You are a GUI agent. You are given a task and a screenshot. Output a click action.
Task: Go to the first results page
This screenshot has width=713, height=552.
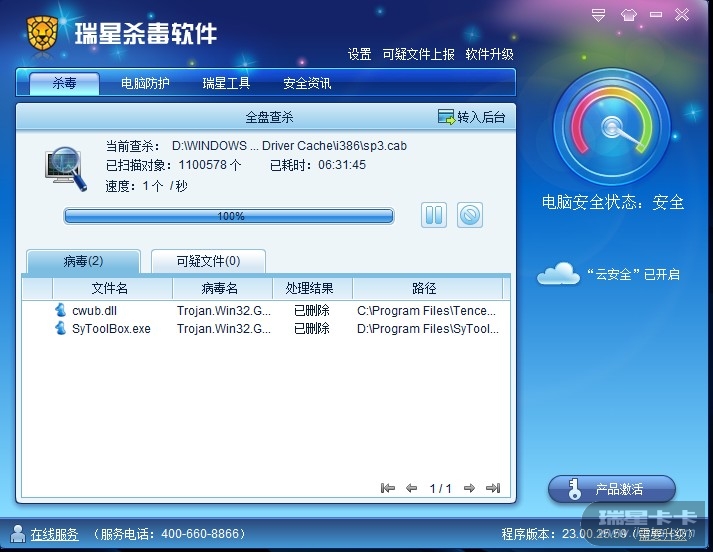387,488
